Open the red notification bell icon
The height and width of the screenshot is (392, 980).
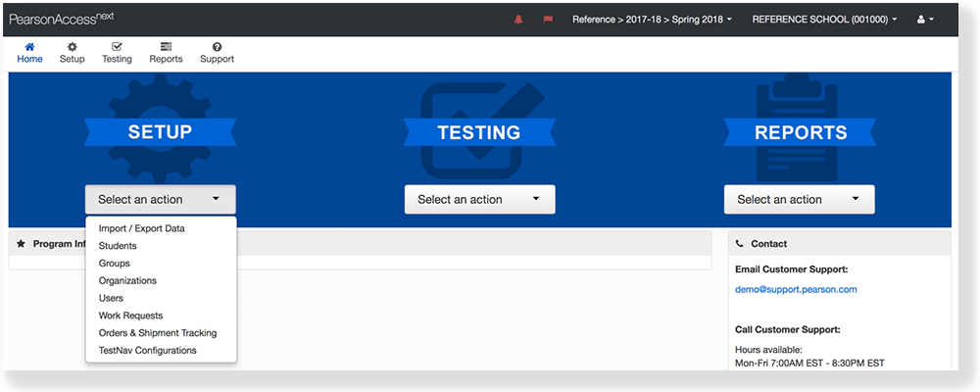(518, 20)
